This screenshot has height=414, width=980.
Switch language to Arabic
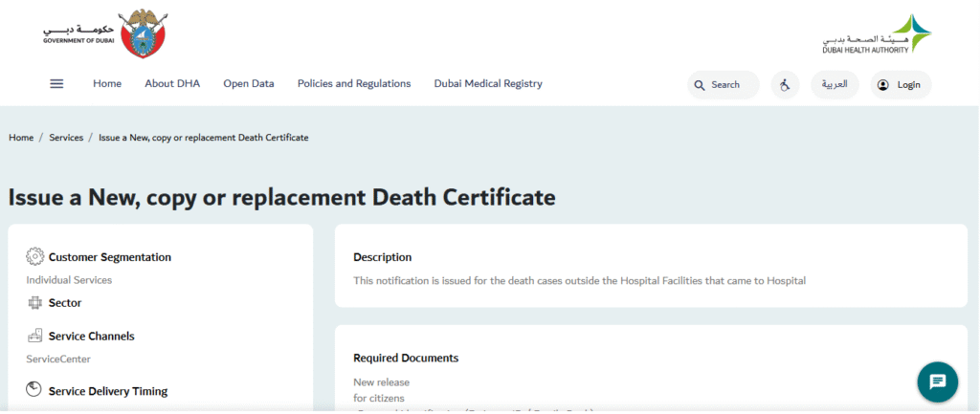(835, 85)
